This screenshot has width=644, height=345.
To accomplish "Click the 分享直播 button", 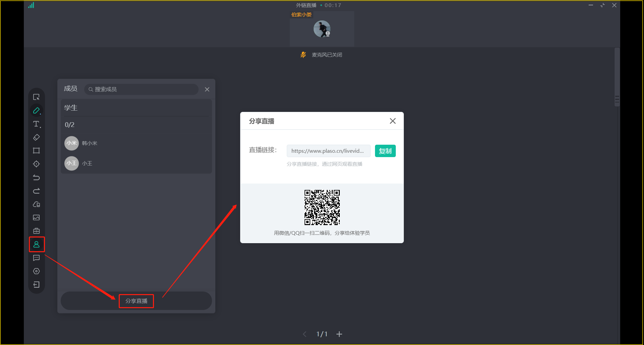I will 136,301.
